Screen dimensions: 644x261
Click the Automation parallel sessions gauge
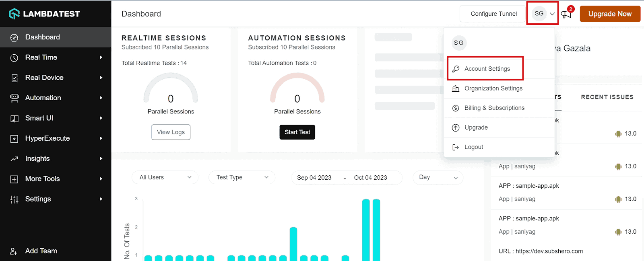point(297,88)
